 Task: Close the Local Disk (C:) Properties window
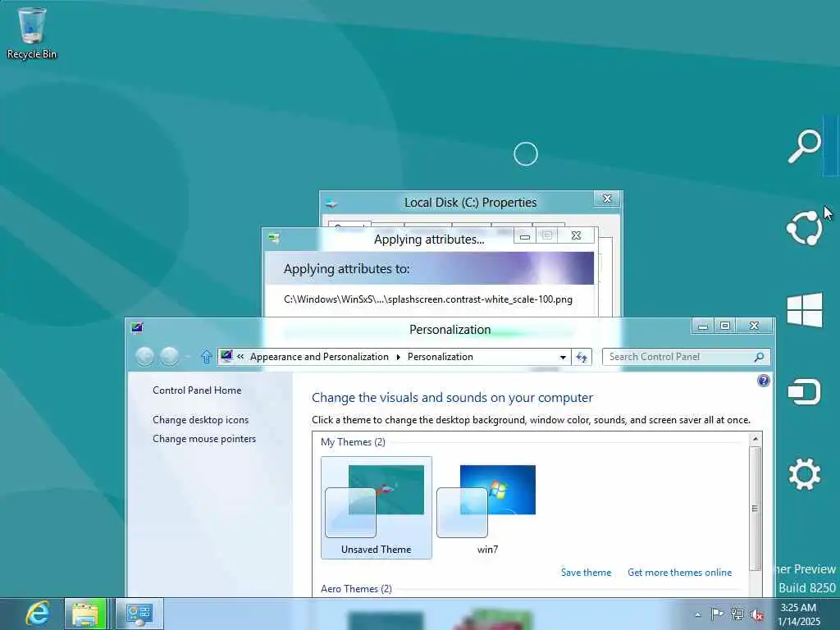click(x=607, y=199)
